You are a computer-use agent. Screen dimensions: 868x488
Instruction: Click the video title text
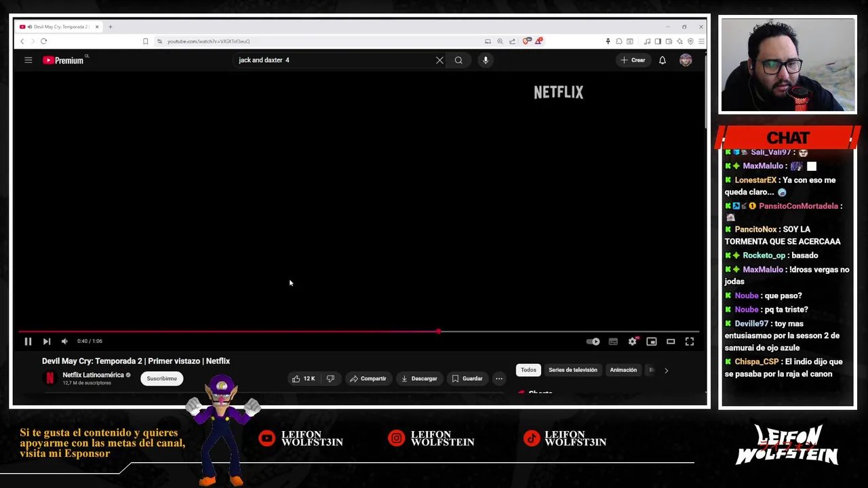pyautogui.click(x=136, y=361)
